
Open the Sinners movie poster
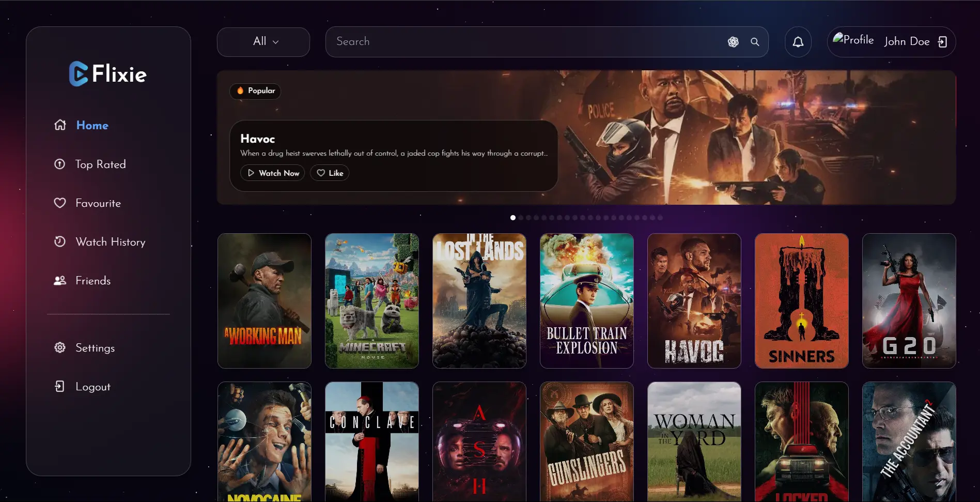tap(801, 301)
